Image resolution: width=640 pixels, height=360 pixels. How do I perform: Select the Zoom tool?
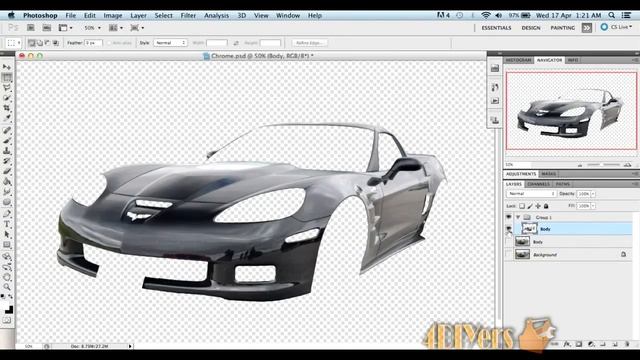pos(7,287)
